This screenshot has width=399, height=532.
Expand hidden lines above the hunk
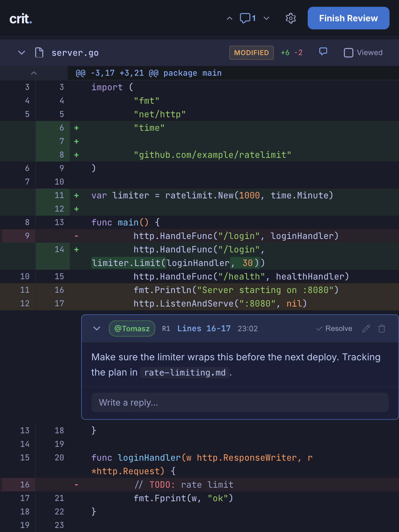tap(34, 73)
